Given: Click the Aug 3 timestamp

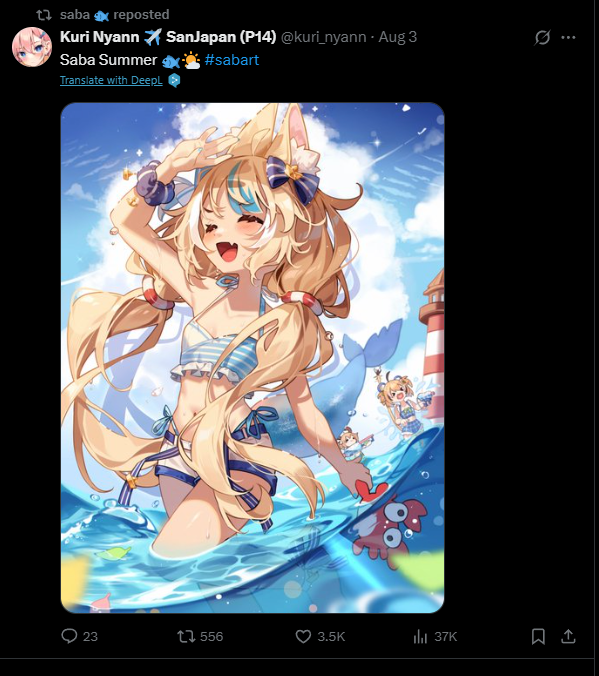Looking at the screenshot, I should point(398,37).
